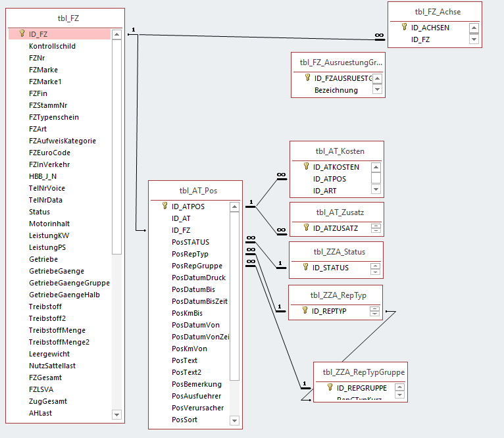
Task: Click the key icon next to ID_ATPOS in tbl_AT_Pos
Action: point(164,206)
